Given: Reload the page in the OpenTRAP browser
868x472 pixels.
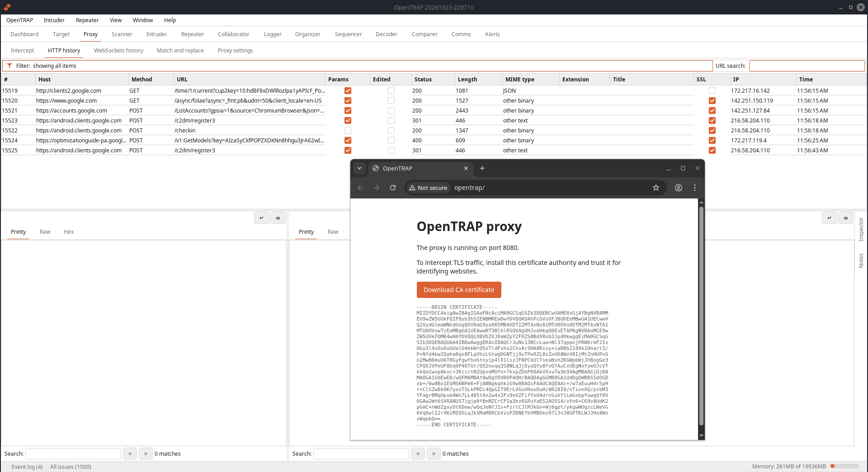Looking at the screenshot, I should [x=393, y=188].
